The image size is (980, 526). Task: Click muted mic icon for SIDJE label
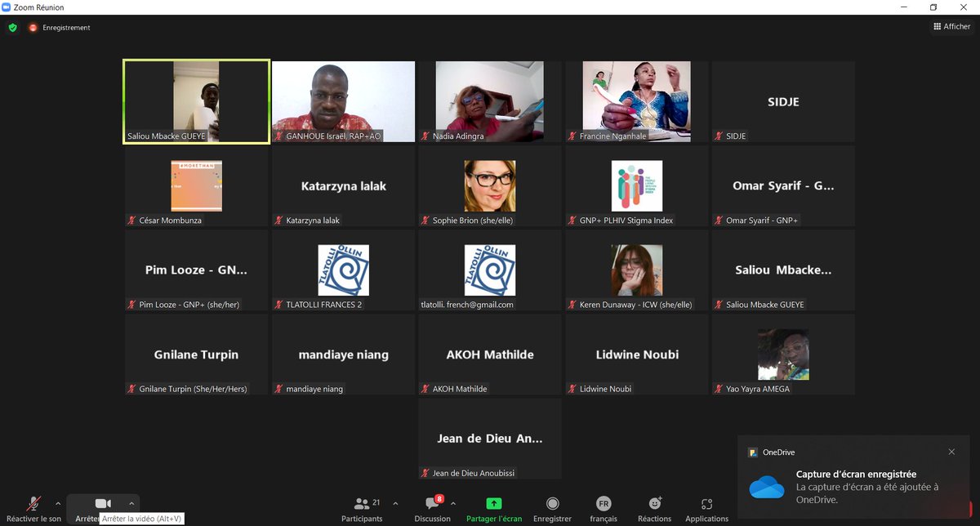pyautogui.click(x=719, y=136)
